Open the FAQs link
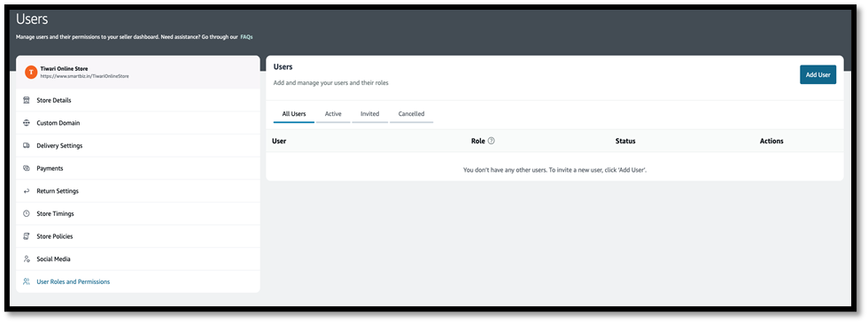868x323 pixels. point(246,37)
